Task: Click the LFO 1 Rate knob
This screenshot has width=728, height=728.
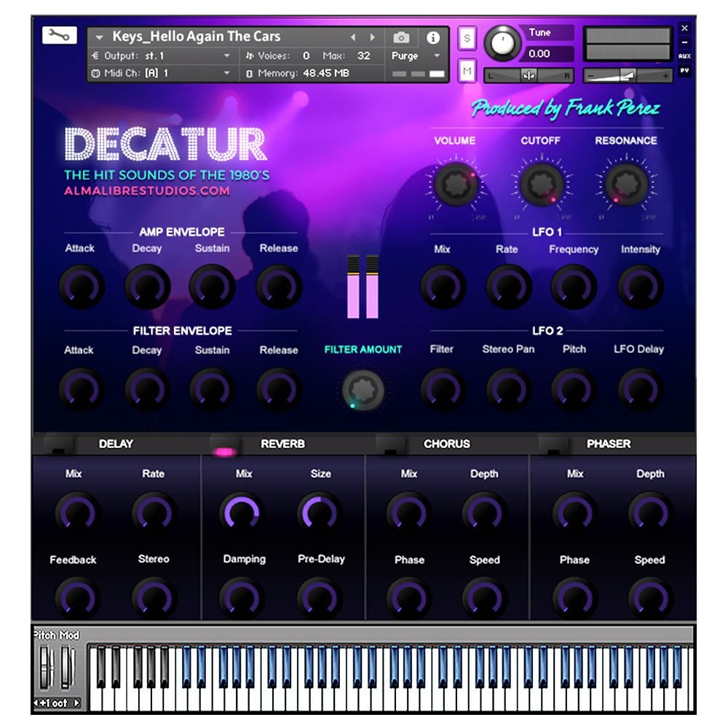Action: point(508,286)
